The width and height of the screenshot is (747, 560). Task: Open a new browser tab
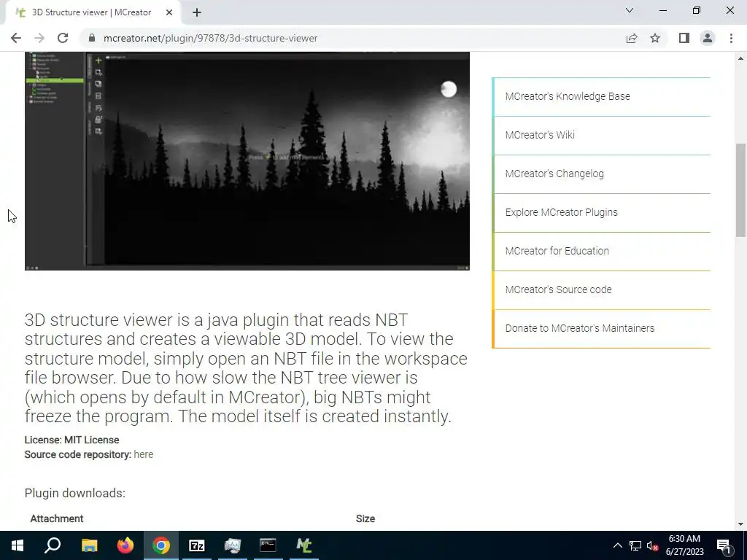pos(197,12)
